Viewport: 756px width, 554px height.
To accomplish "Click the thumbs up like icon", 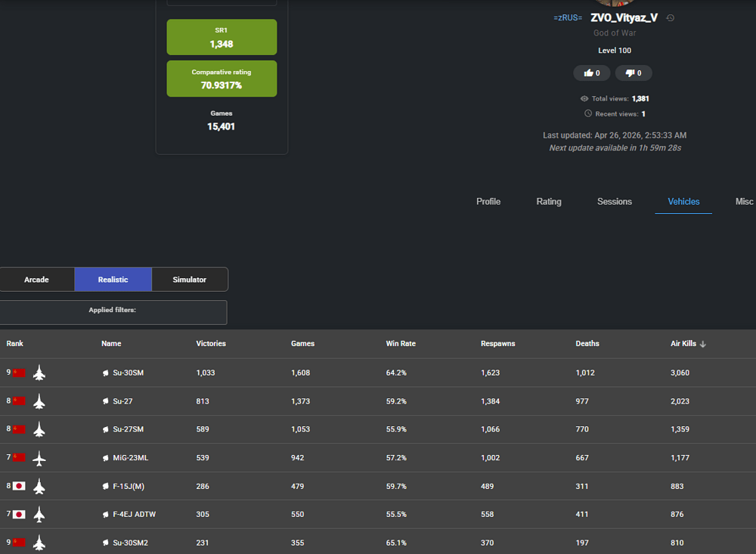I will pyautogui.click(x=587, y=73).
